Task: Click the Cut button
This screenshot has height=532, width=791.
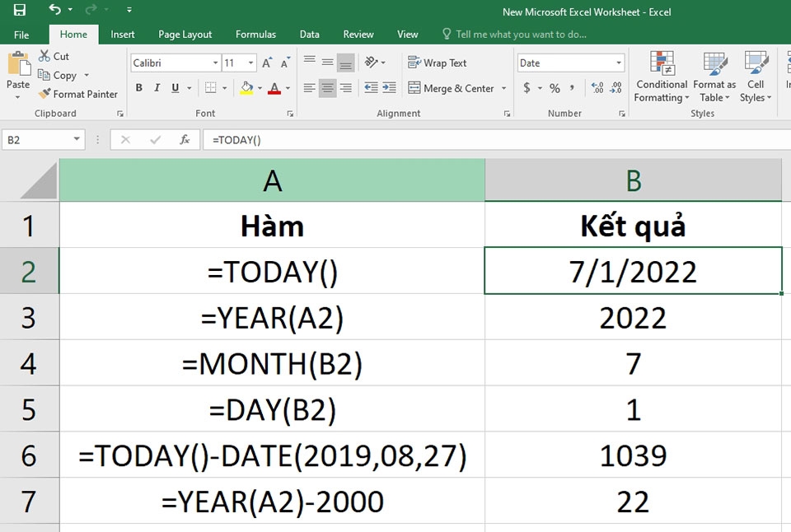Action: tap(54, 56)
